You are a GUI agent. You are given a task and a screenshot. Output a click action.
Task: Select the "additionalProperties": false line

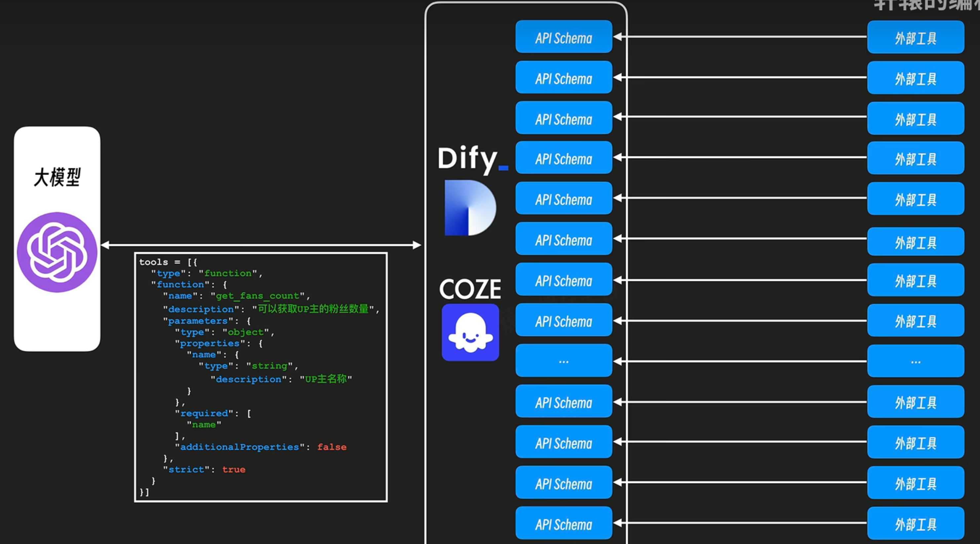261,447
